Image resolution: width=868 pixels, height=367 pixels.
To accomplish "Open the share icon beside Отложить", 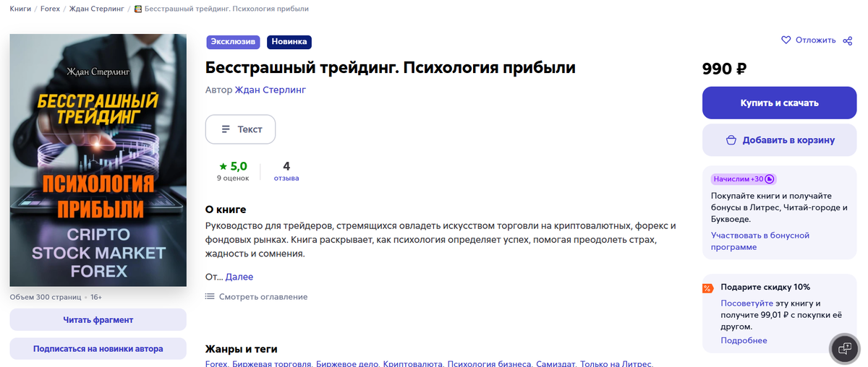I will (x=848, y=40).
